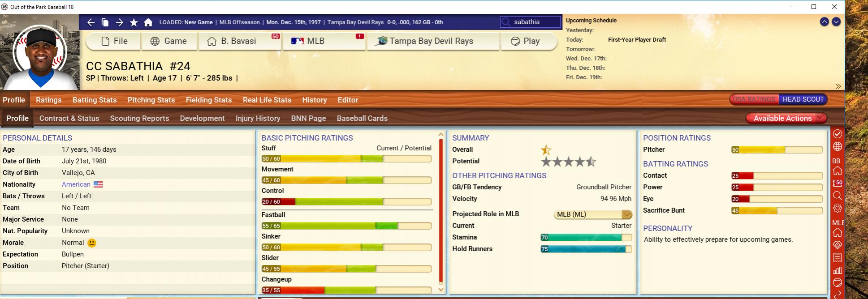Click the baseball icon in sidebar
Image resolution: width=868 pixels, height=299 pixels.
(837, 282)
